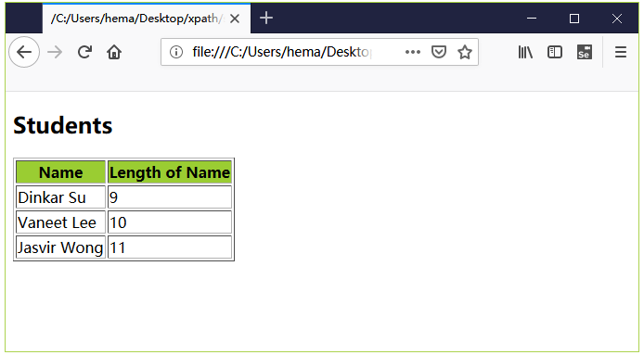Viewport: 644px width, 355px height.
Task: Open a new tab
Action: click(266, 18)
